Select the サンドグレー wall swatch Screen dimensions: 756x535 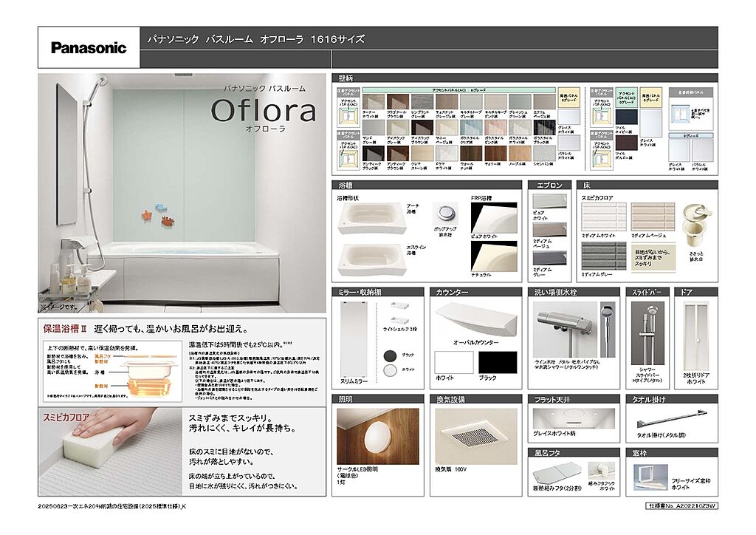coord(374,128)
